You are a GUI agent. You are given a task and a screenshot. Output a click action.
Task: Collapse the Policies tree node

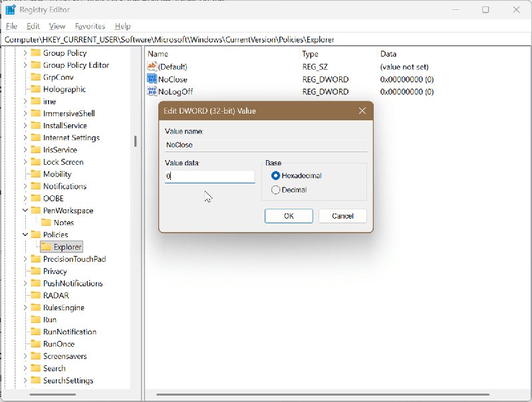[25, 235]
